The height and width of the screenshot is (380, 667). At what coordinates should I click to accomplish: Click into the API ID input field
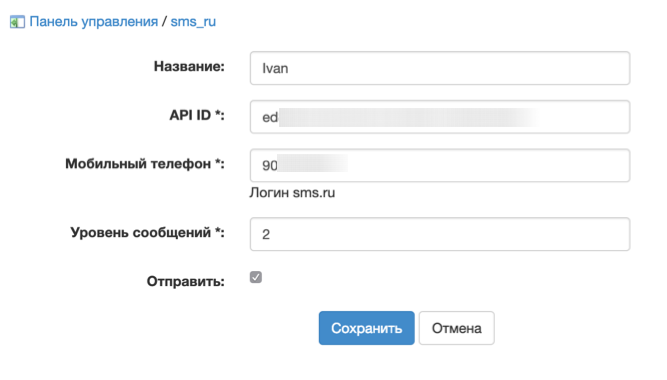coord(440,117)
